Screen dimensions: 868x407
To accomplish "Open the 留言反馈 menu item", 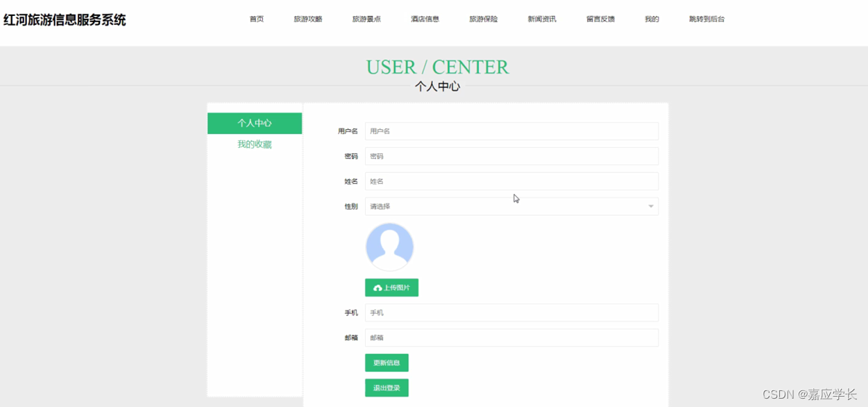I will coord(600,19).
